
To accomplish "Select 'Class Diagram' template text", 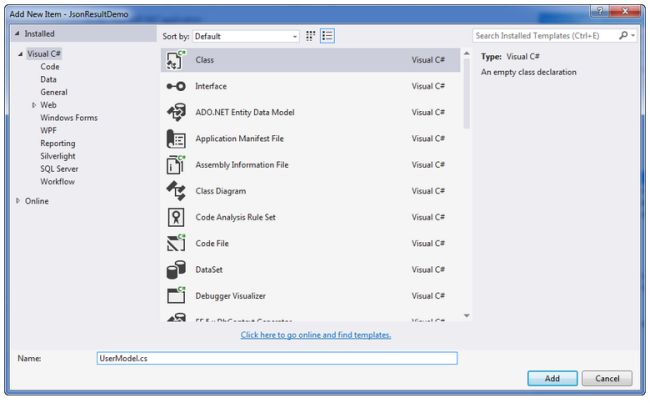I will tap(221, 191).
